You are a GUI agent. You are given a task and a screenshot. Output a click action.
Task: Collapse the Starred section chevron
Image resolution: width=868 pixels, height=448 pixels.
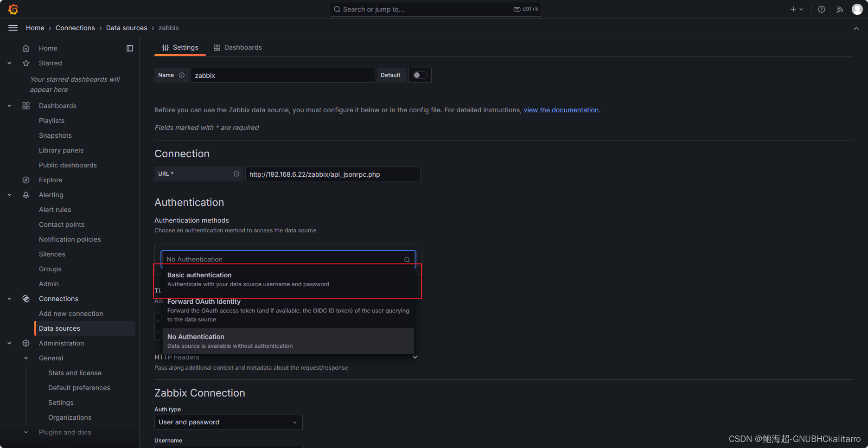pos(9,63)
